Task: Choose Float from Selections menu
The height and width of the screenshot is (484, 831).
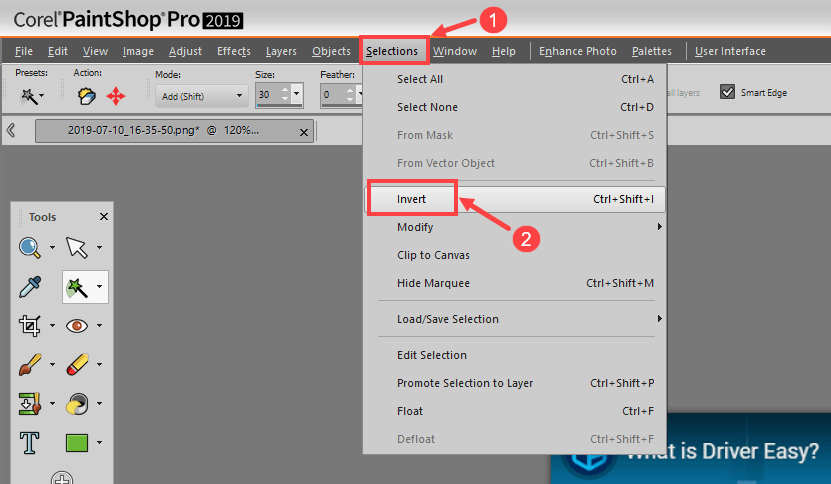Action: [x=515, y=411]
